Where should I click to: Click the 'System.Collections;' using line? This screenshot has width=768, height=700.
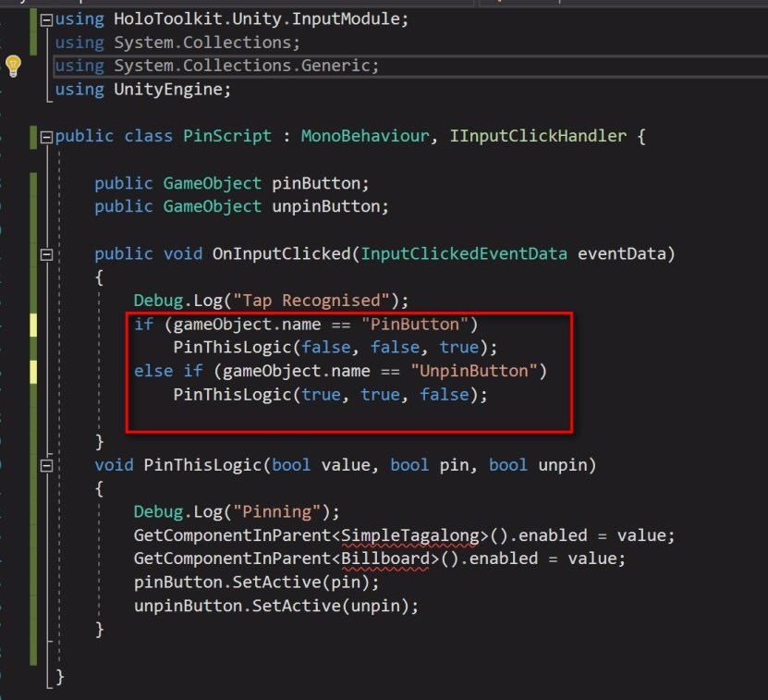tap(177, 43)
